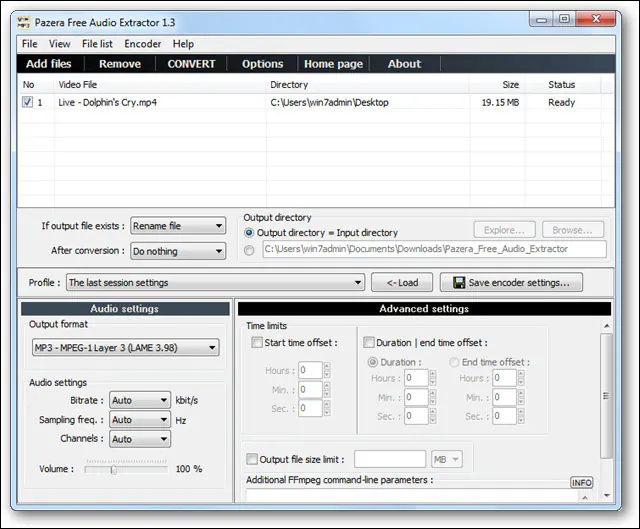Open the Channels dropdown
Viewport: 640px width, 529px height.
pos(140,439)
